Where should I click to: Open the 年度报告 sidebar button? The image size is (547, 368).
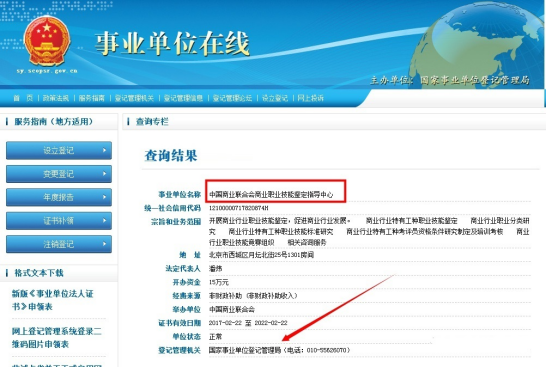[x=59, y=197]
